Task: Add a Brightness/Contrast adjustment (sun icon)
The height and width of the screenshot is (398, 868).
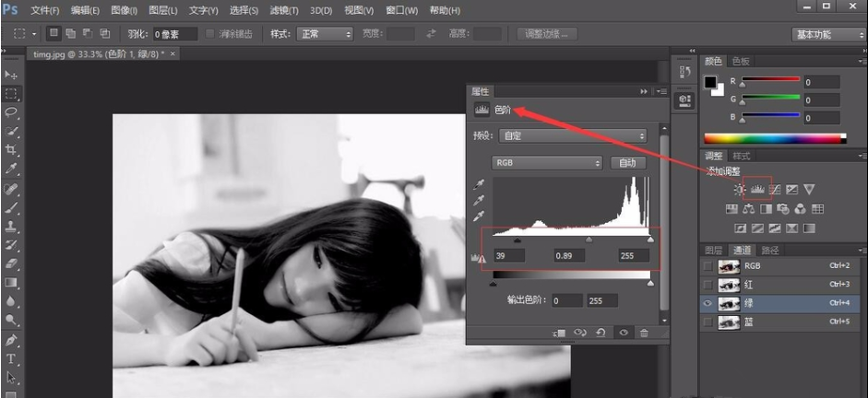Action: (x=739, y=189)
